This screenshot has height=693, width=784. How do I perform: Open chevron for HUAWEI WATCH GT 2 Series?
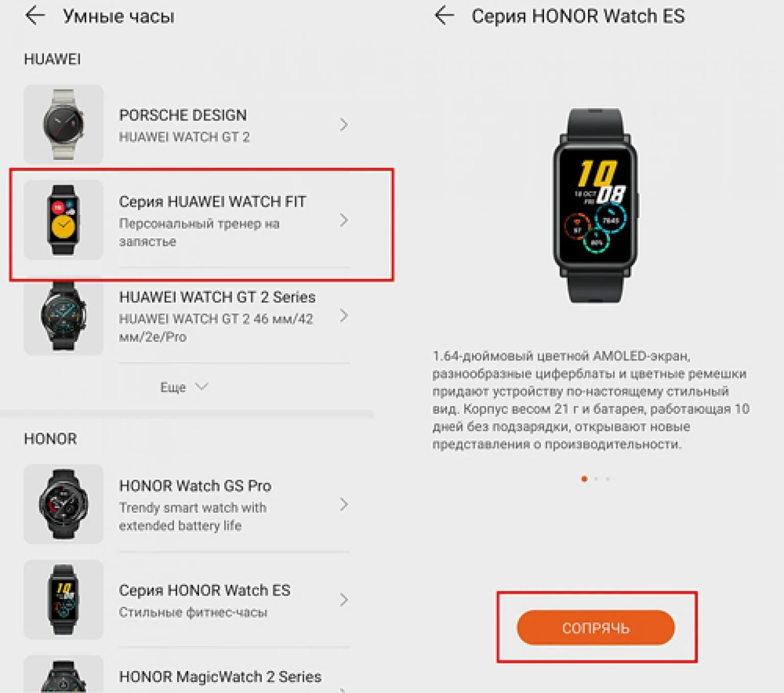344,316
